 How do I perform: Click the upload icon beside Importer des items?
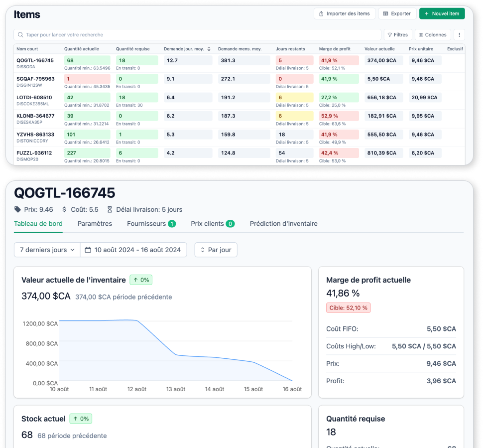321,13
